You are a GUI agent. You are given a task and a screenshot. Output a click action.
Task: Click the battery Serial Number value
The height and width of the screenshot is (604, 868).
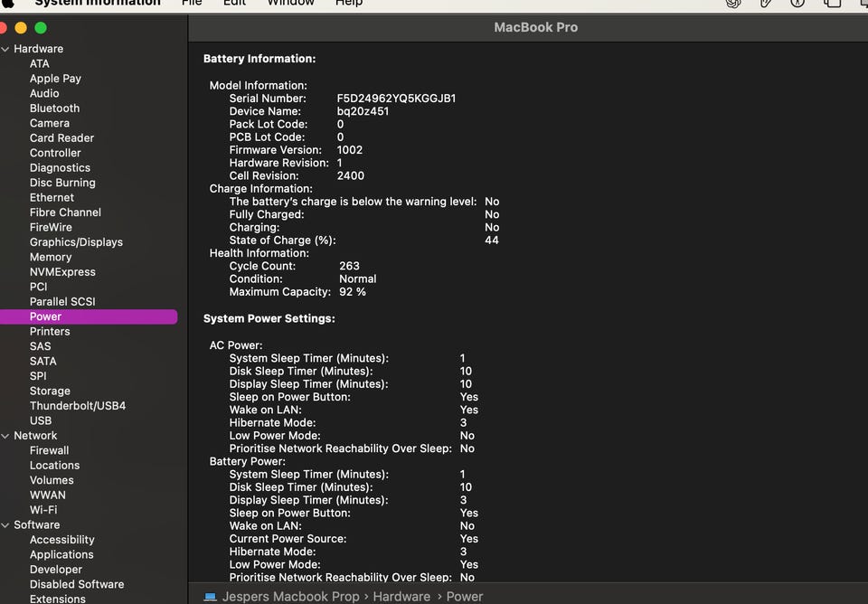396,99
